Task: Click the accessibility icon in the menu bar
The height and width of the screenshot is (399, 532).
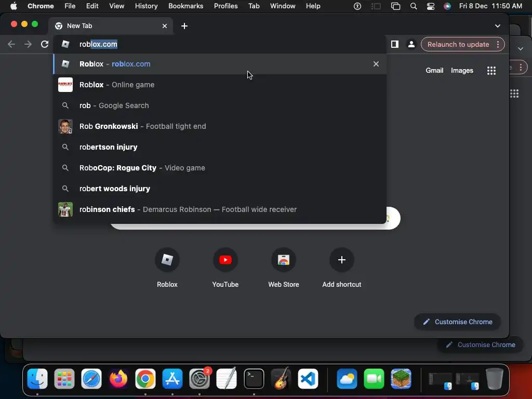Action: tap(357, 6)
